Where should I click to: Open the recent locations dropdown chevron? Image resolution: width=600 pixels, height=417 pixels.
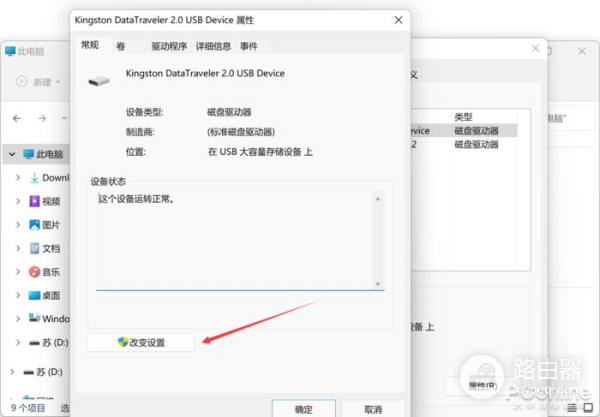coord(64,118)
